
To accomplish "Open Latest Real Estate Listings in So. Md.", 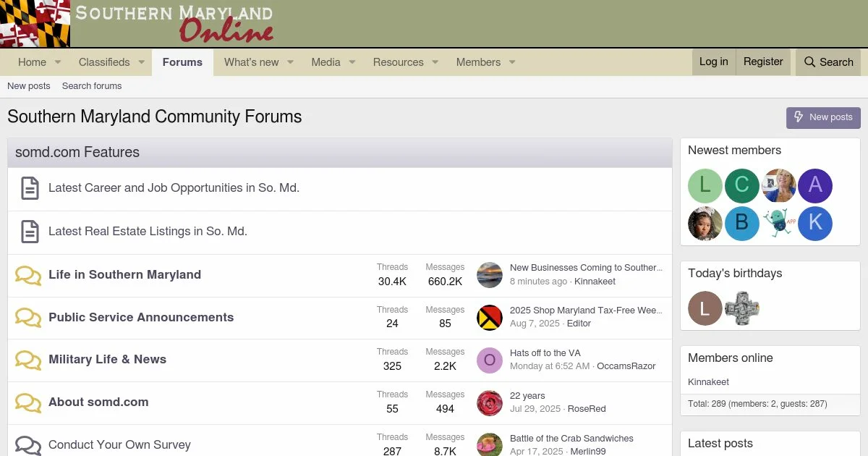I will pyautogui.click(x=148, y=232).
